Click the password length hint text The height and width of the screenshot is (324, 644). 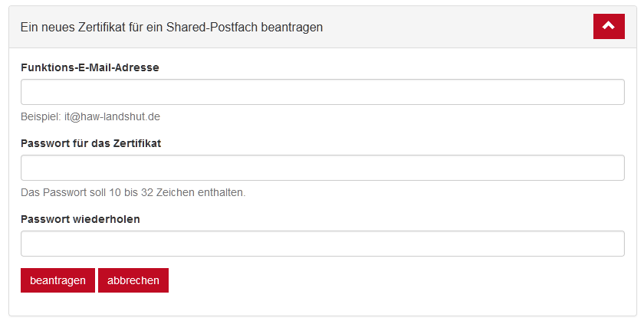[133, 192]
